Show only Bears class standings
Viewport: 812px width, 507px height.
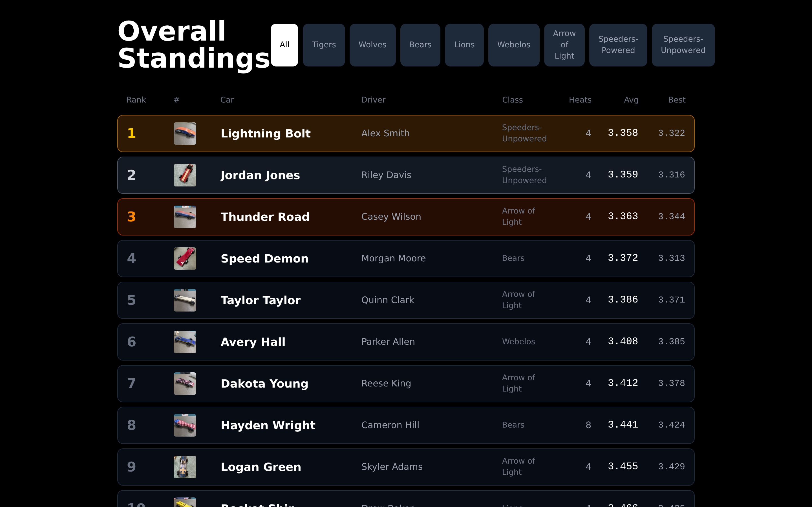(420, 45)
